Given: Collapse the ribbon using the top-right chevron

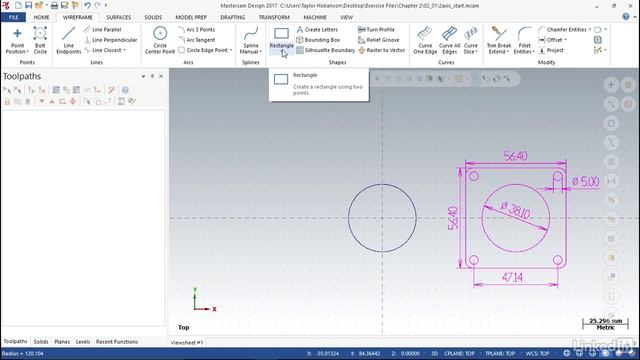Looking at the screenshot, I should point(635,17).
